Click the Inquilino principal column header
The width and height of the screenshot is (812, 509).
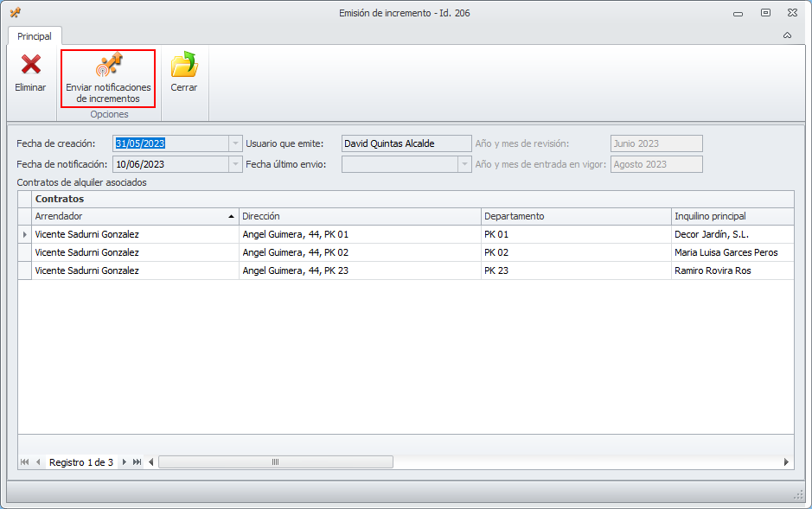732,216
